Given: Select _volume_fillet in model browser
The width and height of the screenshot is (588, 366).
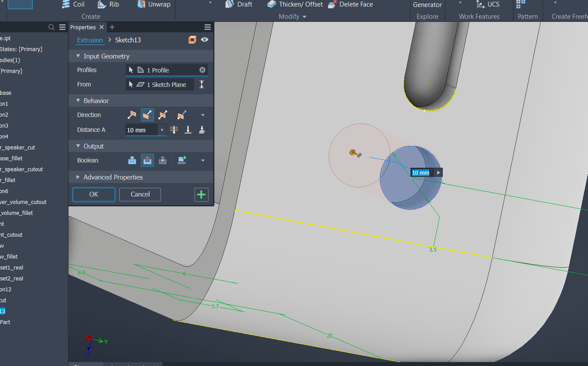Looking at the screenshot, I should pyautogui.click(x=17, y=213).
